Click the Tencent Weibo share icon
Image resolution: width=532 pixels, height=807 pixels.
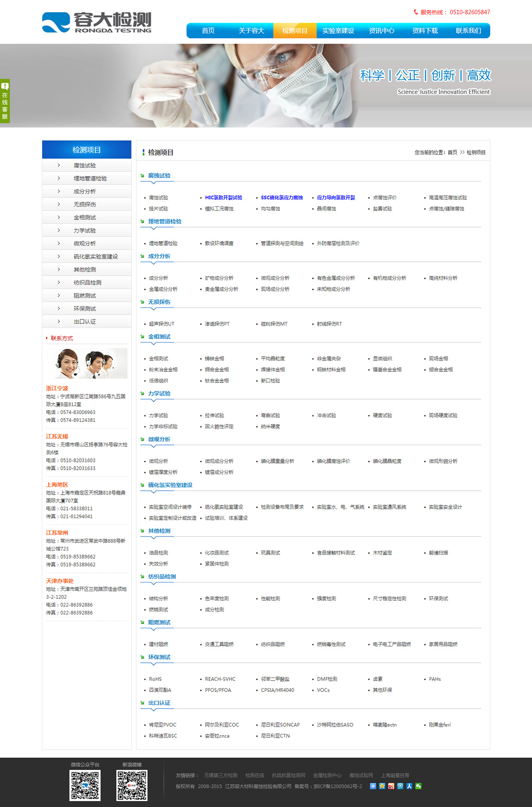tap(400, 786)
